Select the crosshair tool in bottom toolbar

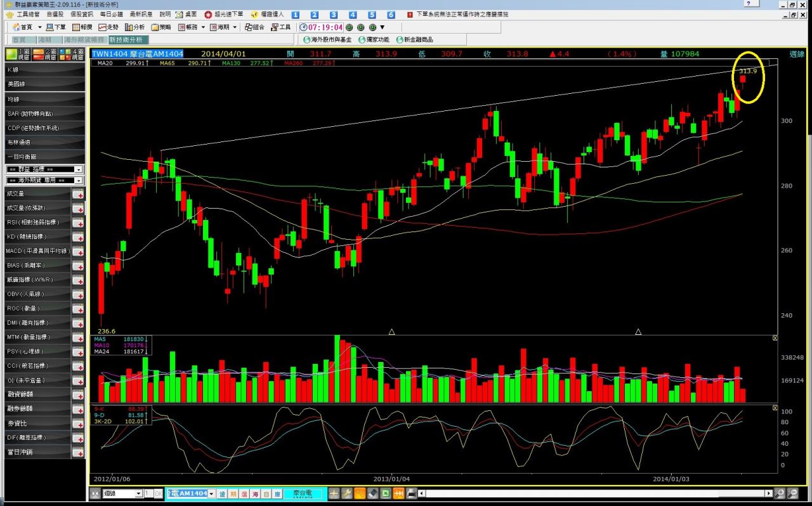tap(334, 493)
